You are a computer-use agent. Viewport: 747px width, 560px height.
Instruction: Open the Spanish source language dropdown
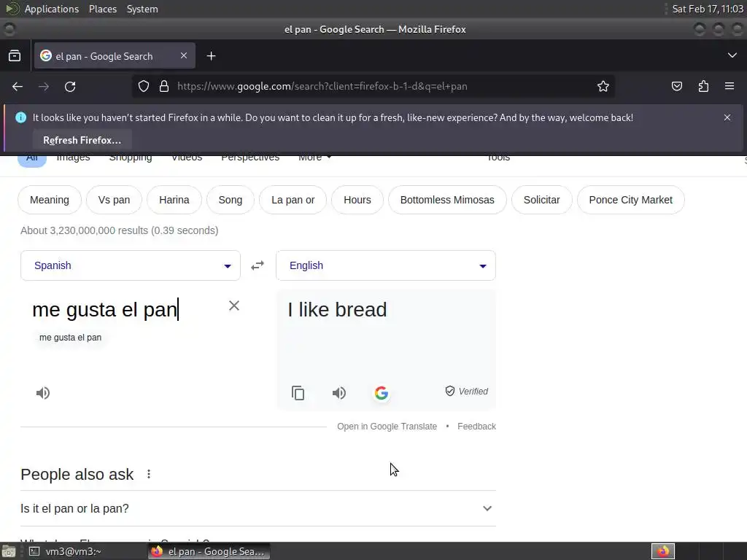tap(131, 265)
